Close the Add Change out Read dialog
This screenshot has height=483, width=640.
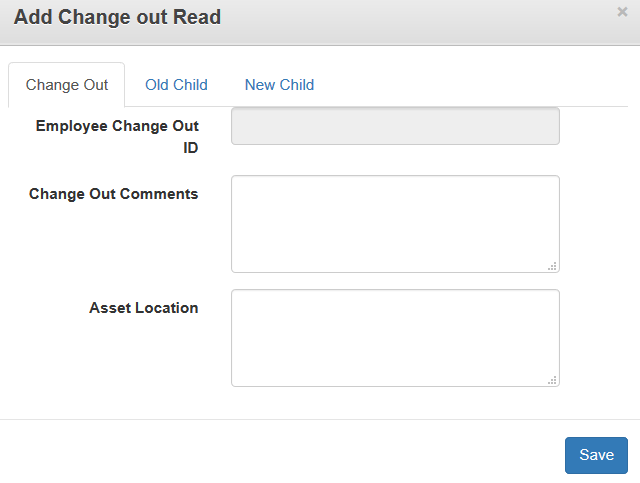(x=622, y=12)
